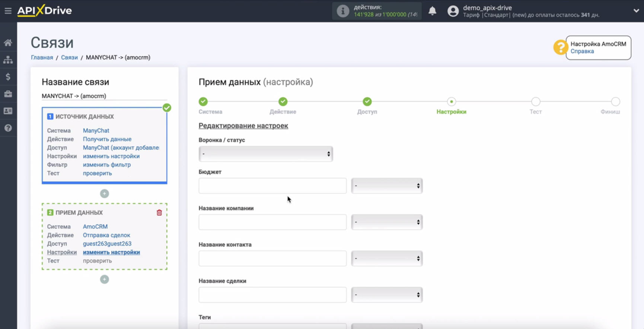Open the ManyChat system link
The height and width of the screenshot is (329, 644).
click(x=96, y=130)
